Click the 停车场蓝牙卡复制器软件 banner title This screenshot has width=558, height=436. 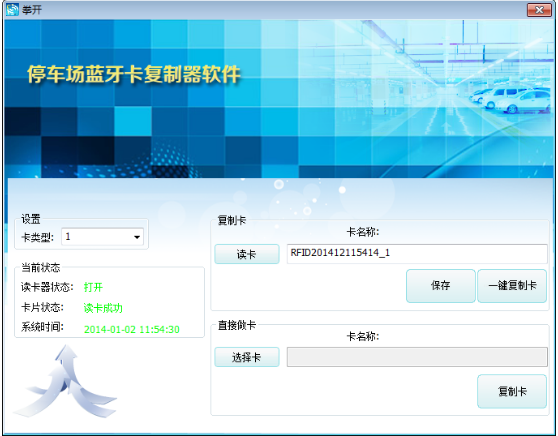(x=134, y=74)
